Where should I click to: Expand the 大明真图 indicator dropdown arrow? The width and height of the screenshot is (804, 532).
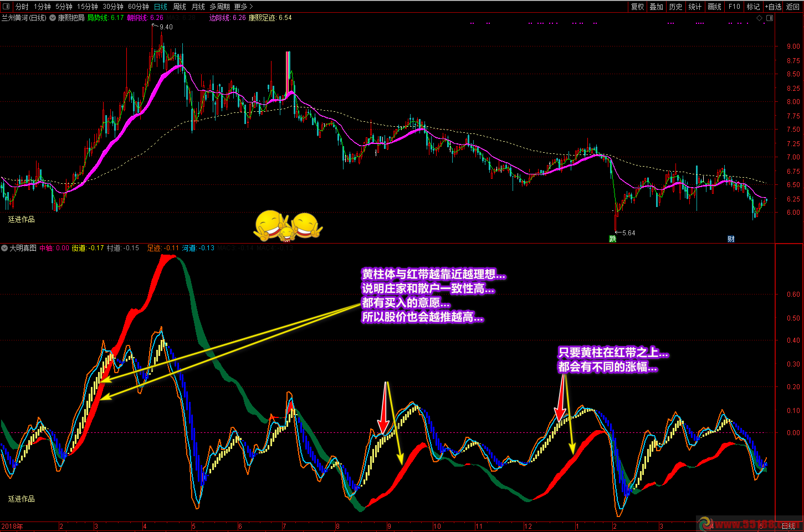click(x=4, y=248)
